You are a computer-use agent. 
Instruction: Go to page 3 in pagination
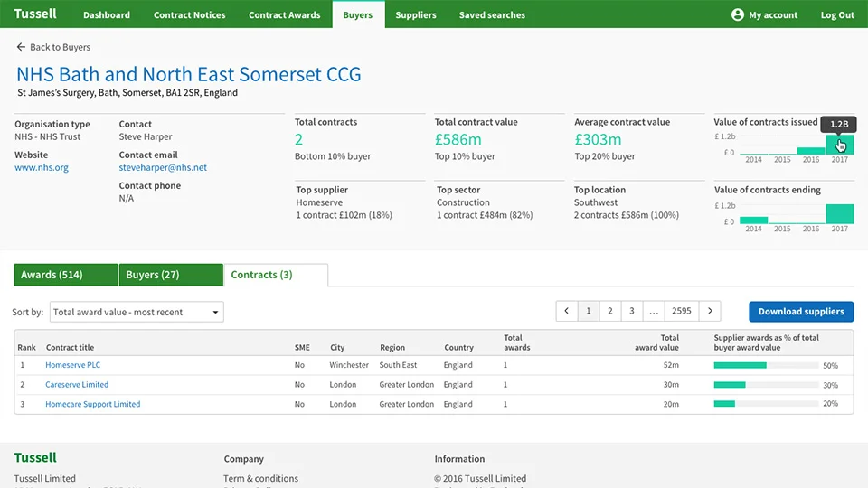pyautogui.click(x=632, y=312)
